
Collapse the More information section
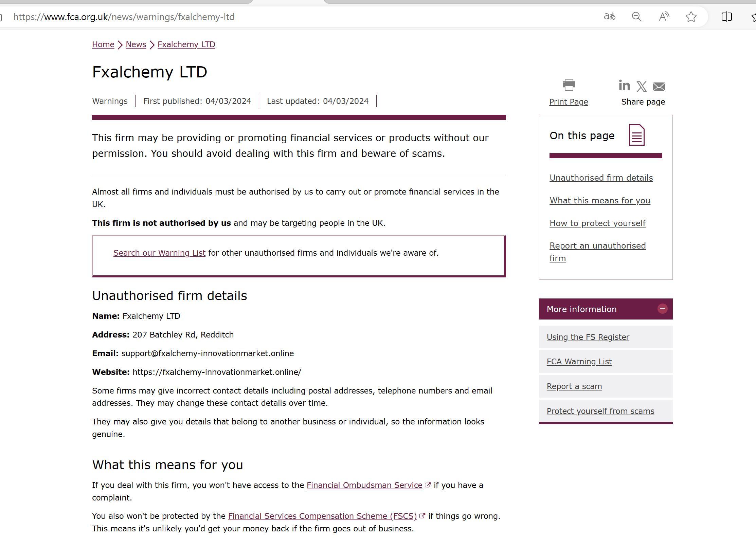(662, 309)
